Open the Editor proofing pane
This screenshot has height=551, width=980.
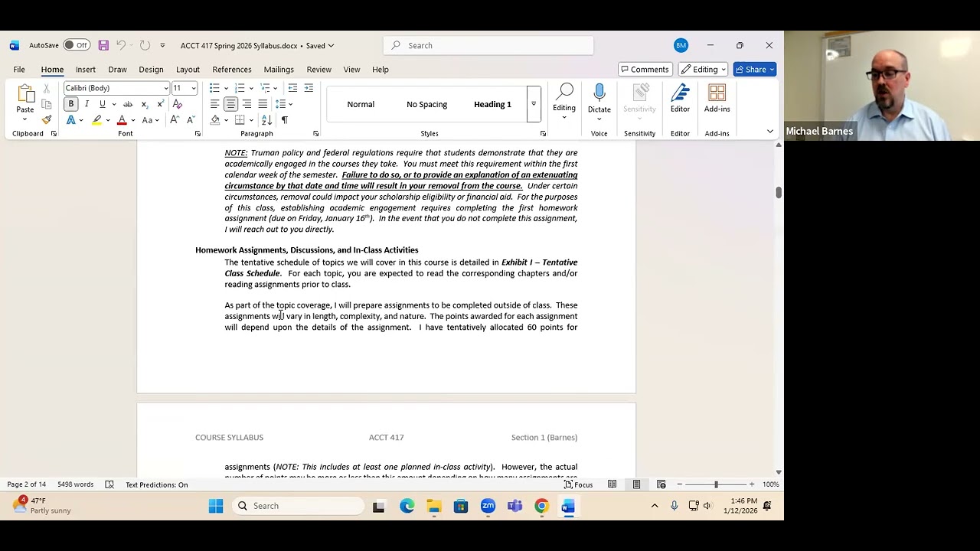point(680,99)
